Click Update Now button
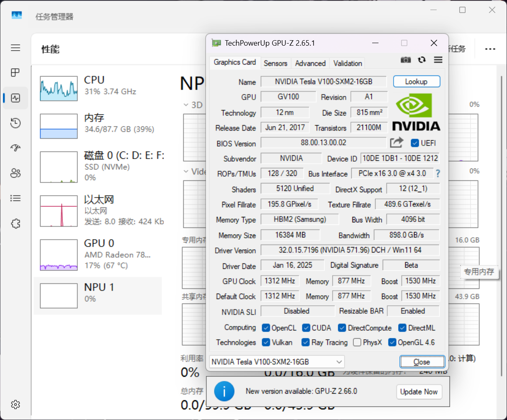 coord(419,392)
